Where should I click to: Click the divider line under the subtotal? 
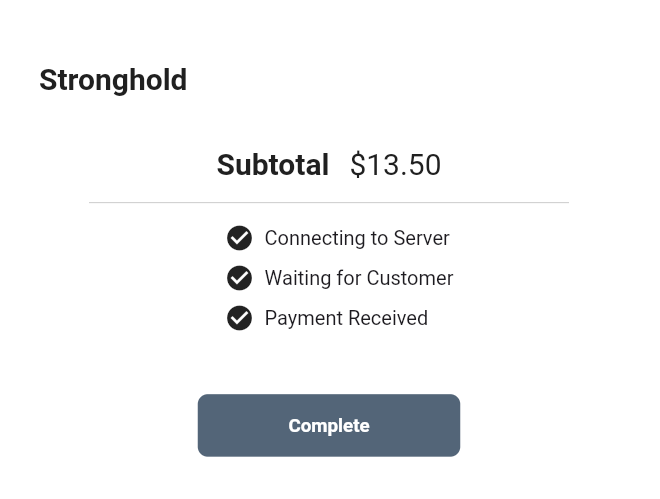pos(329,202)
